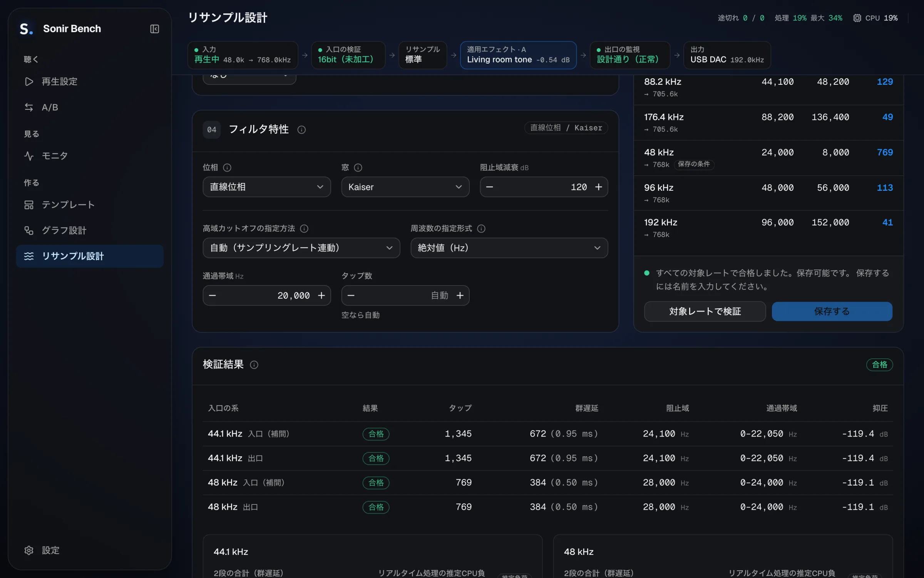The image size is (924, 578).
Task: Open テンプレート page
Action: point(90,205)
